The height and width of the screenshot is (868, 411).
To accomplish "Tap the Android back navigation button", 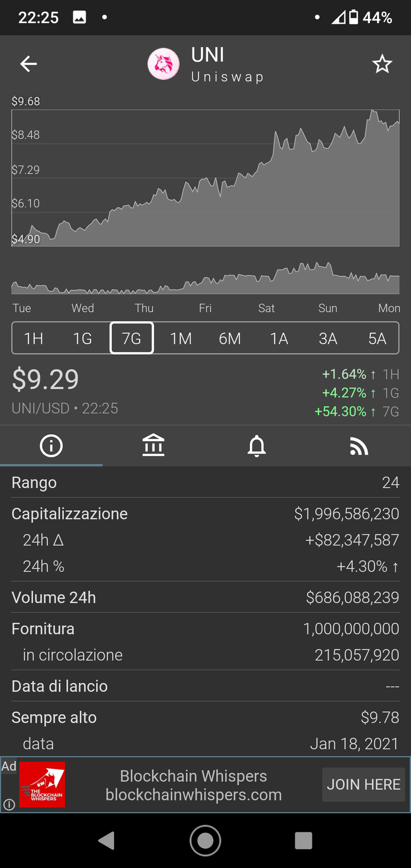I will coord(106,840).
